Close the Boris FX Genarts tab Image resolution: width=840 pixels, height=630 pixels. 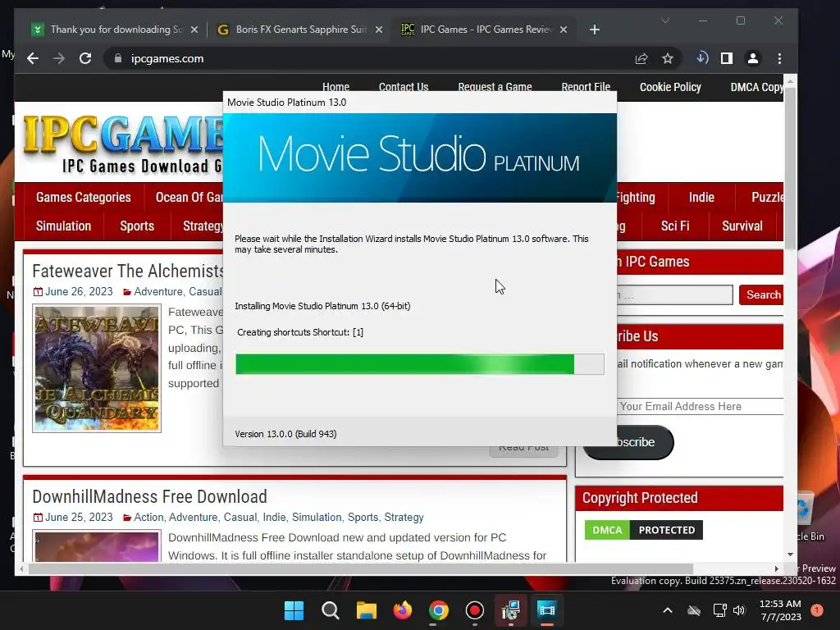tap(379, 30)
